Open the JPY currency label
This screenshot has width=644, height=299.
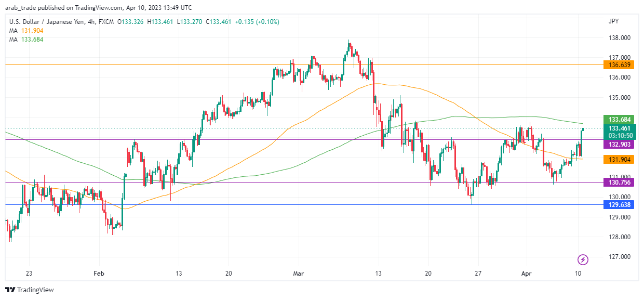pyautogui.click(x=614, y=22)
